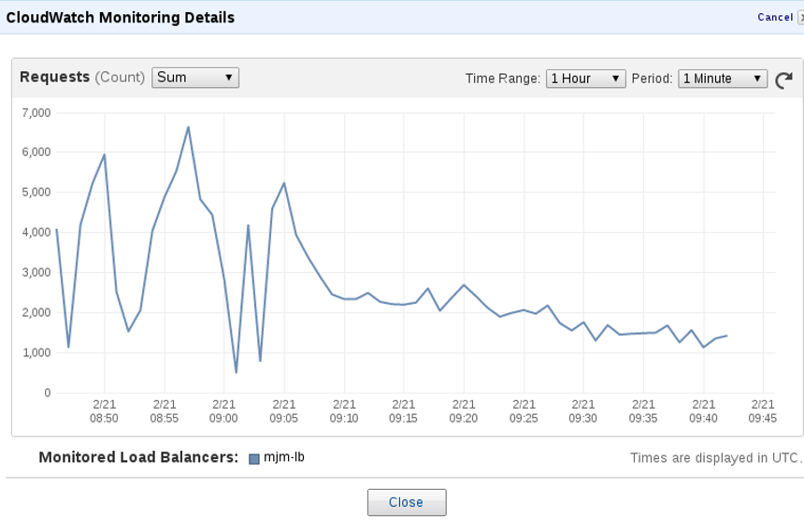Screen dimensions: 804x532
Task: Click the 2/21 09:00 x-axis label
Action: 223,411
